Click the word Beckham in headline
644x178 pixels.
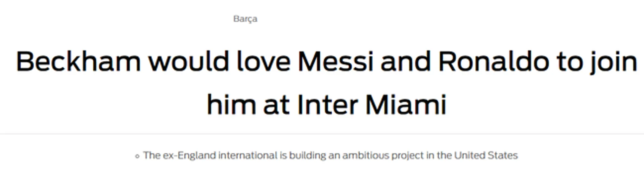pos(78,61)
